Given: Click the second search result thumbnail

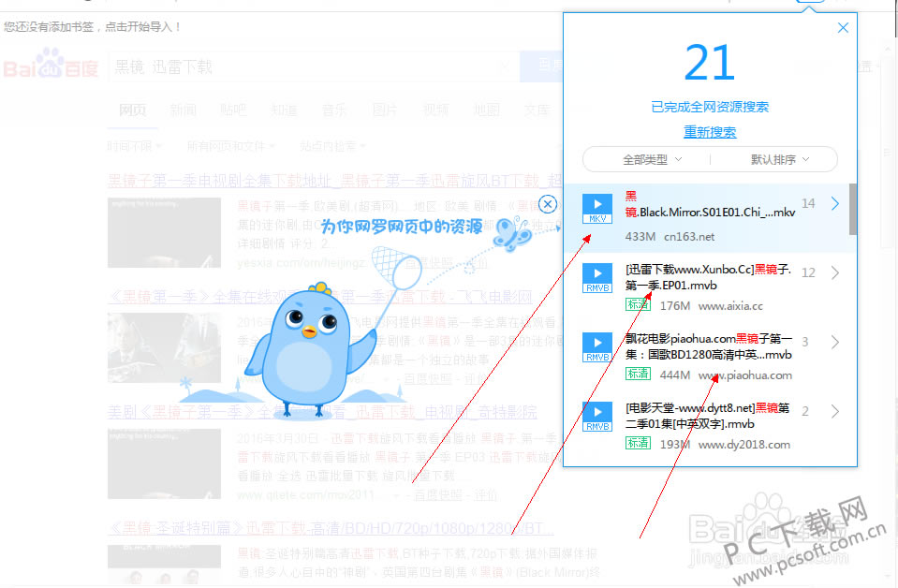Looking at the screenshot, I should coord(165,347).
